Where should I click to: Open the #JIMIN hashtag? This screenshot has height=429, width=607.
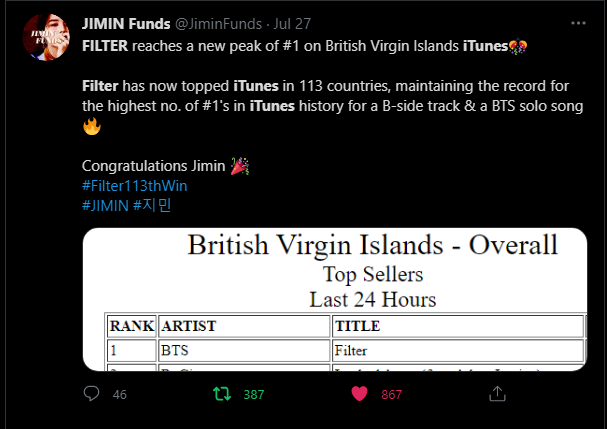click(x=105, y=206)
